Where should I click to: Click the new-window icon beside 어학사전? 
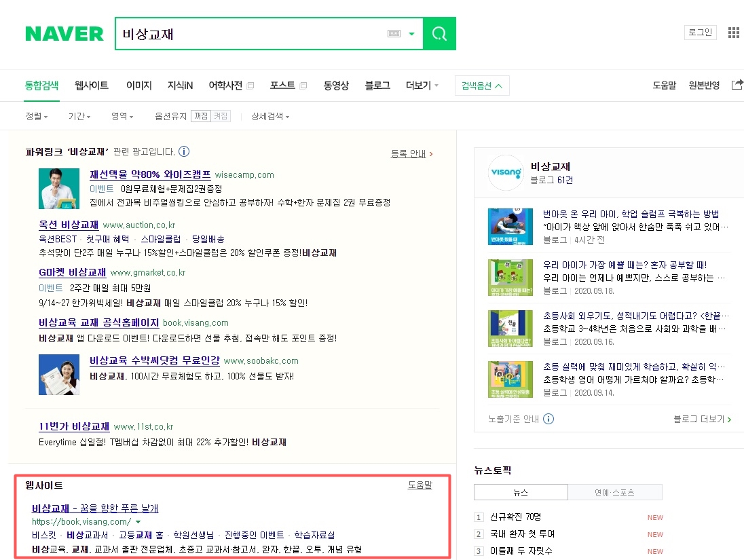tap(250, 86)
